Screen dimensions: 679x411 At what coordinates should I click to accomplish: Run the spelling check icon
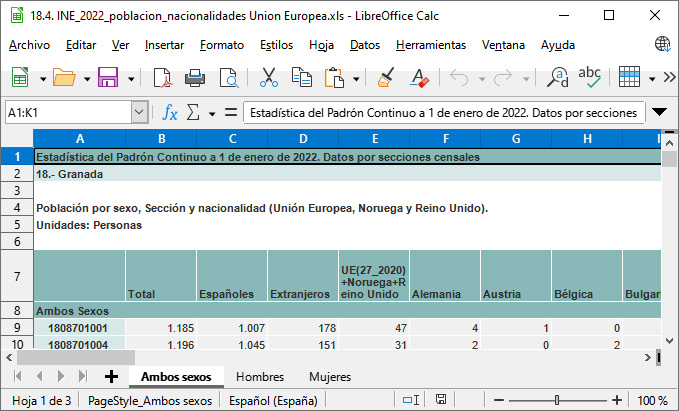[590, 78]
